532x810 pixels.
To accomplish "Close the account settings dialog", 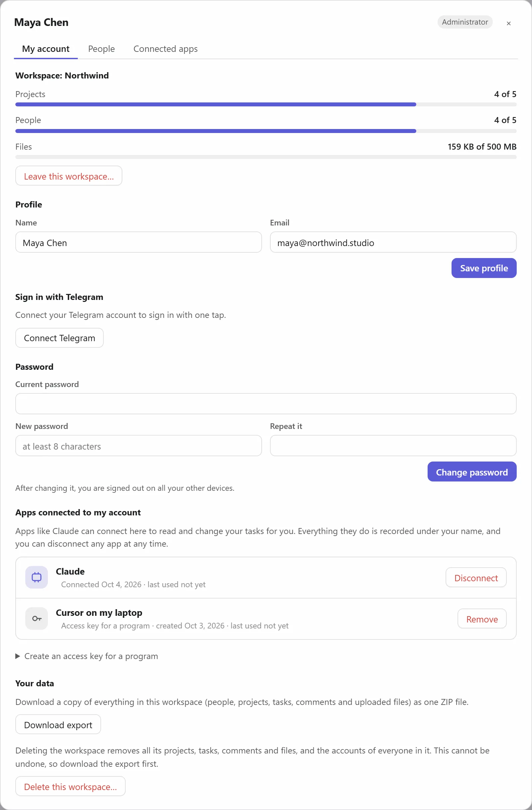I will pyautogui.click(x=508, y=23).
